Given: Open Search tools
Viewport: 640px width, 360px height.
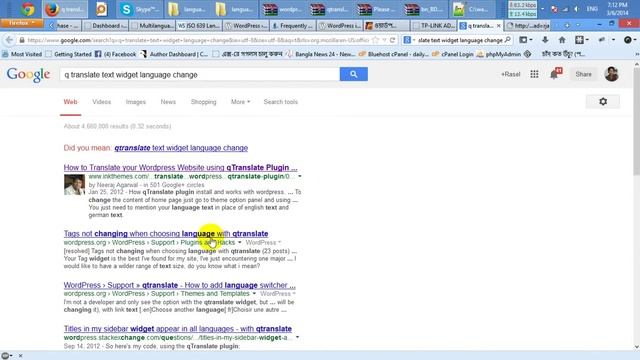Looking at the screenshot, I should 281,102.
